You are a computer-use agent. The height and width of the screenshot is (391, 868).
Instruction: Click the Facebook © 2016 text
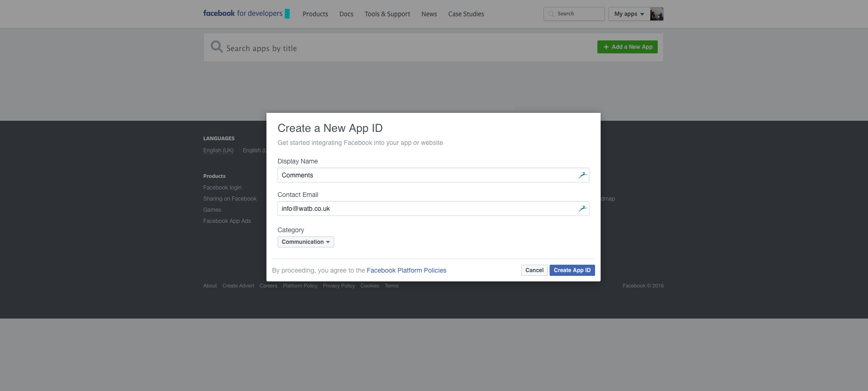(643, 286)
